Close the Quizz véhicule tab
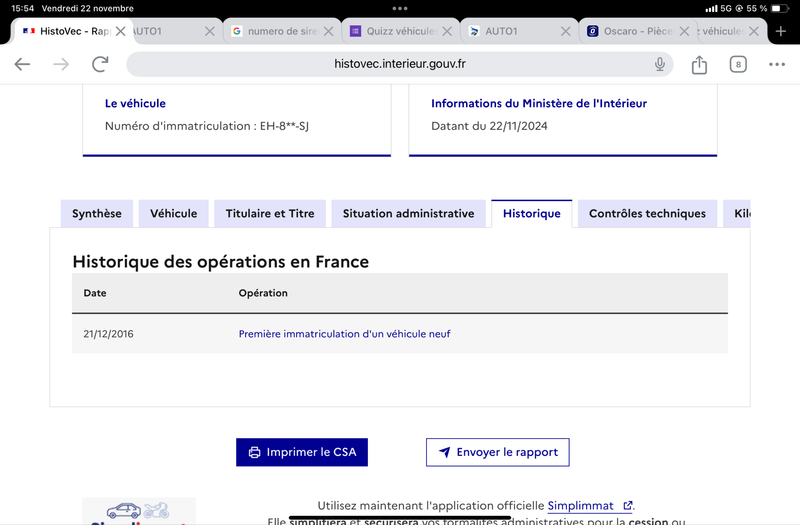The height and width of the screenshot is (525, 800). click(447, 31)
